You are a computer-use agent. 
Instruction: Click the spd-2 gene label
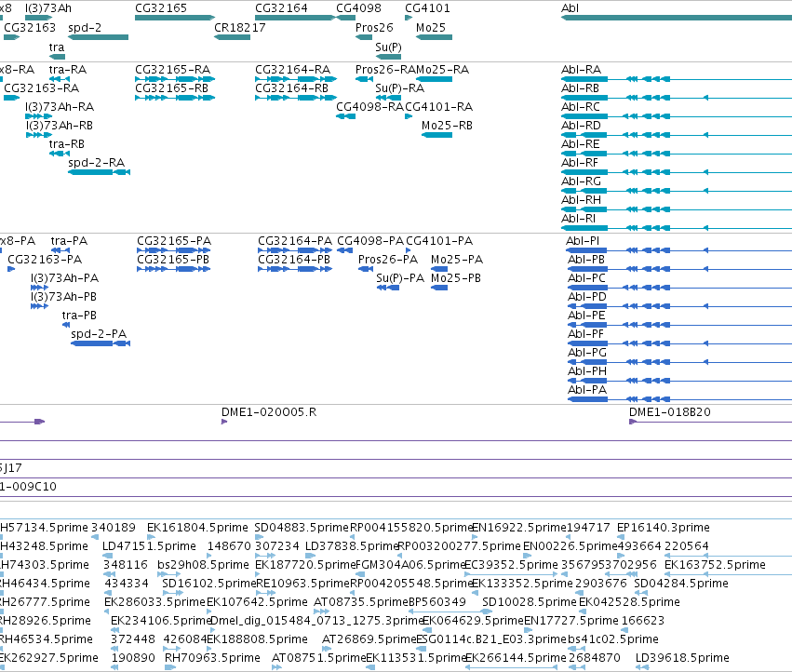pos(85,27)
